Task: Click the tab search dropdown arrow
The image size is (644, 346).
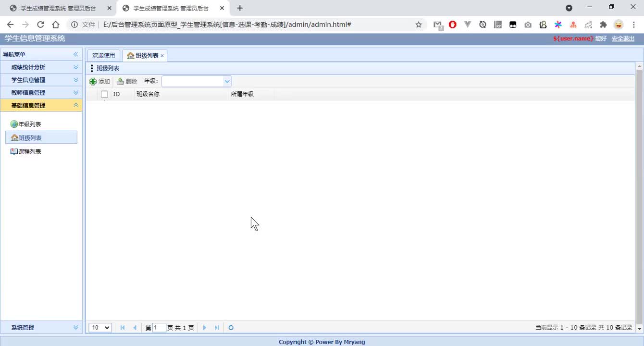Action: 569,8
